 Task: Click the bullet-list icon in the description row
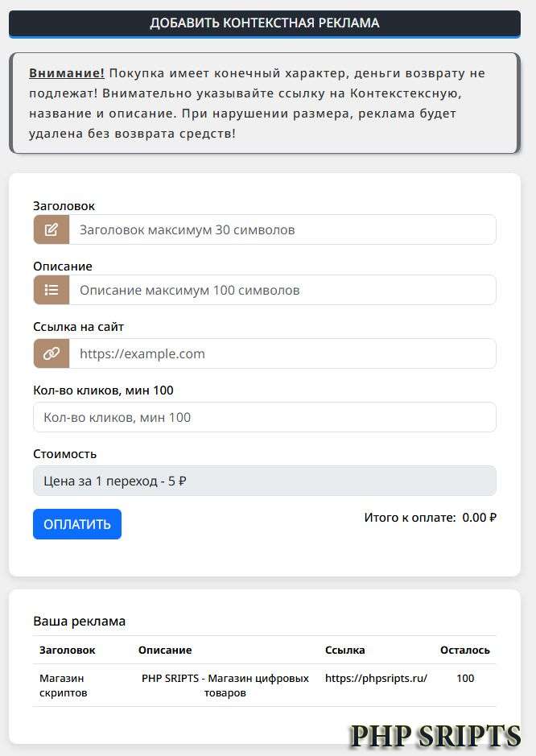coord(52,290)
